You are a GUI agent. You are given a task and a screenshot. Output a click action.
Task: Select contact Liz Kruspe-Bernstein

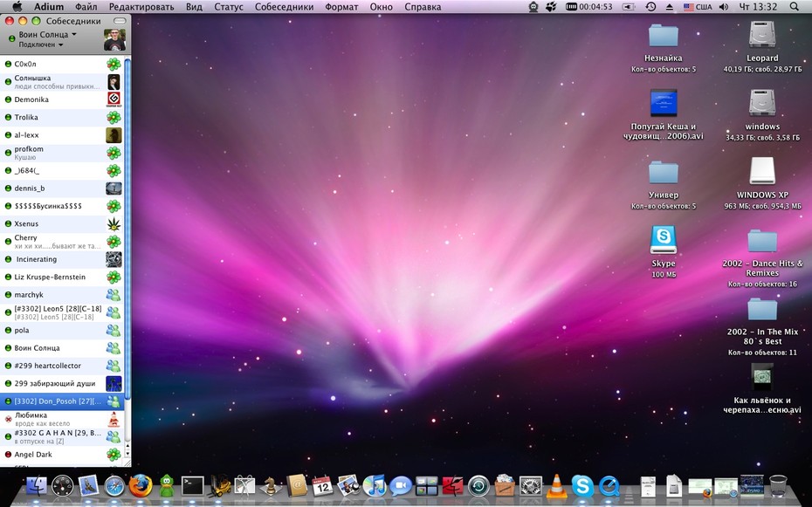click(x=62, y=277)
